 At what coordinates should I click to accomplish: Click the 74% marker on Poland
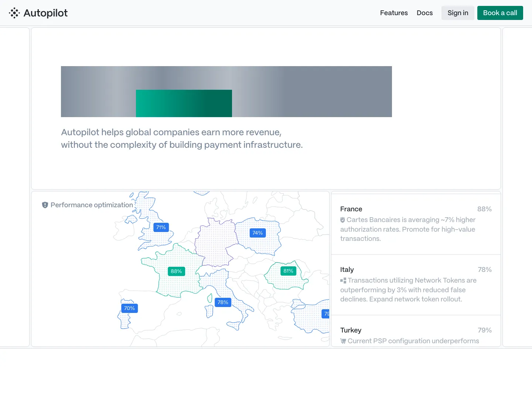(x=258, y=233)
